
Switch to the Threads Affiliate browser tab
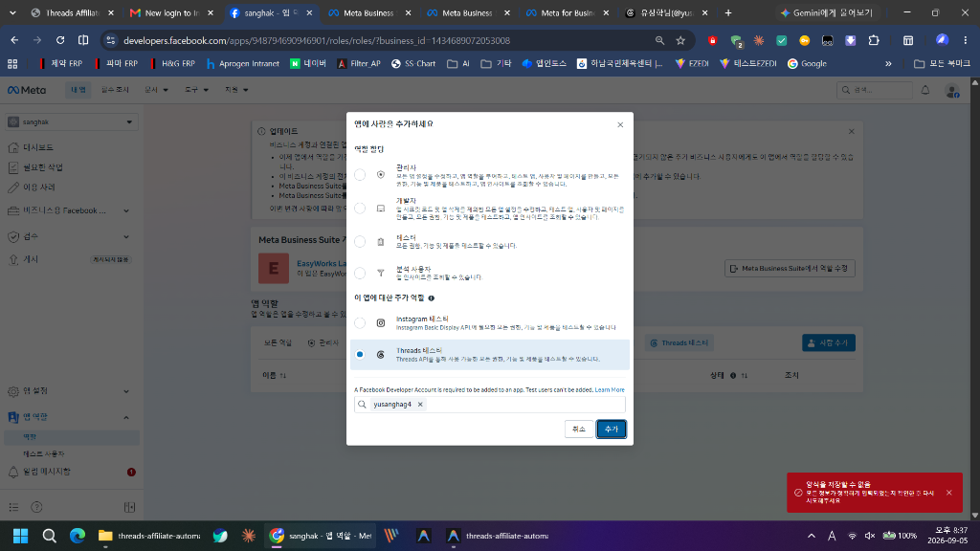click(x=71, y=12)
